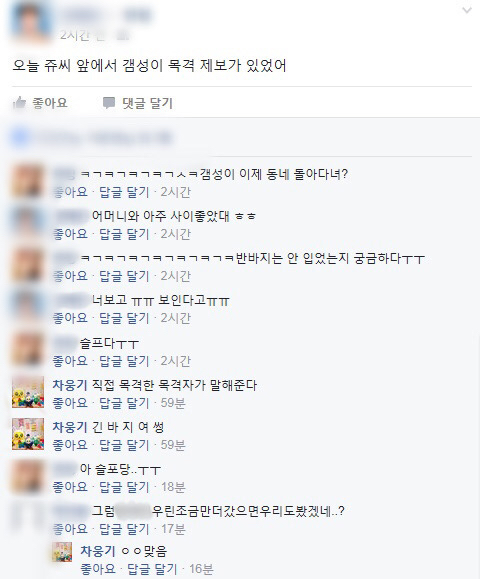Click 차웅기 avatar beside 긴 바 지 comment

(28, 434)
